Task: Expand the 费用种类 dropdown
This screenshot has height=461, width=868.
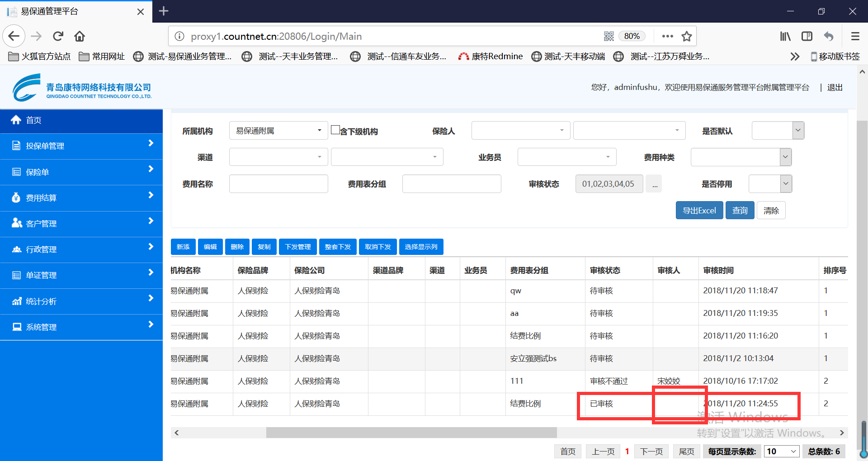Action: point(741,157)
